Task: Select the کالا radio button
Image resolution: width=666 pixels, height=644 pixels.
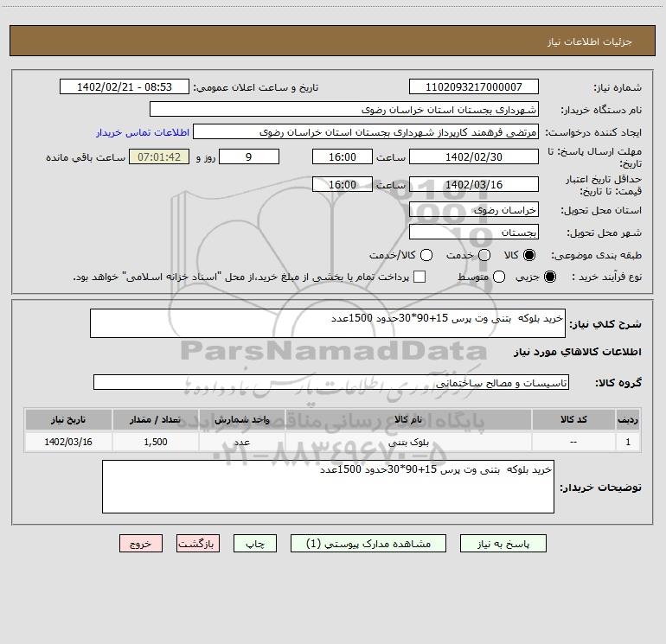Action: (529, 255)
